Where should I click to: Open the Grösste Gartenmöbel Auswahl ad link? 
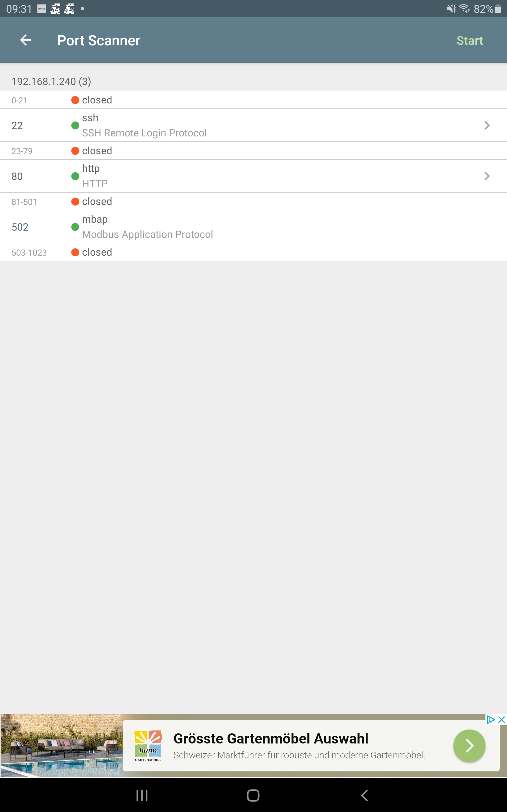pyautogui.click(x=271, y=738)
